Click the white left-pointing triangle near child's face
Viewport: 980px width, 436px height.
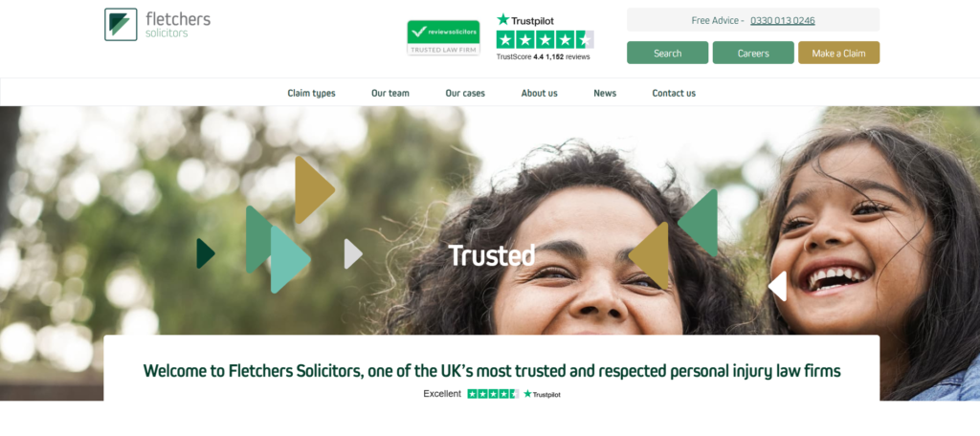[x=777, y=286]
